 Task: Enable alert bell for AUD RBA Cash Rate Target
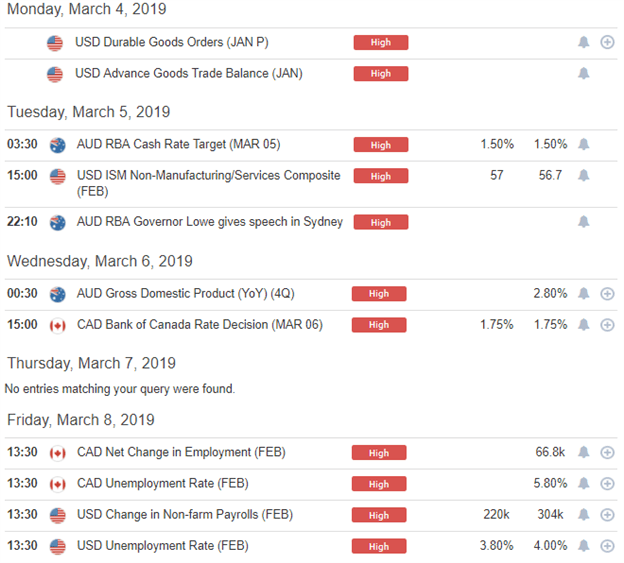(583, 144)
